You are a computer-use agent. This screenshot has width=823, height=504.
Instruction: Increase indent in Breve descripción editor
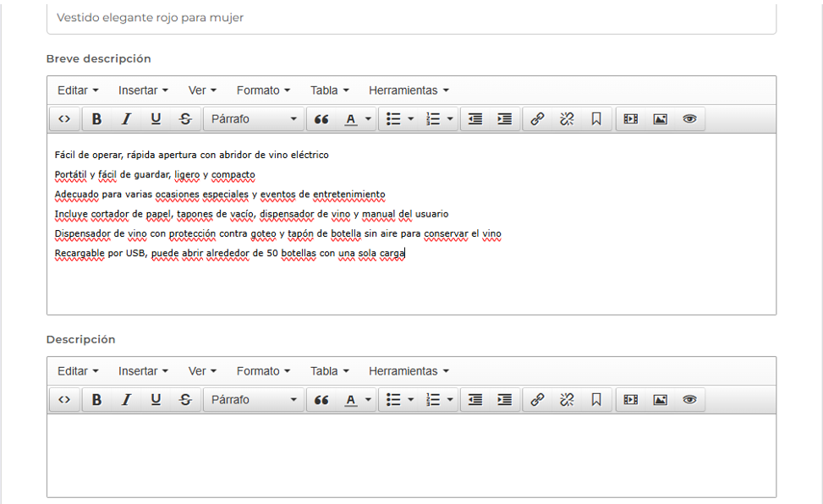pos(505,119)
